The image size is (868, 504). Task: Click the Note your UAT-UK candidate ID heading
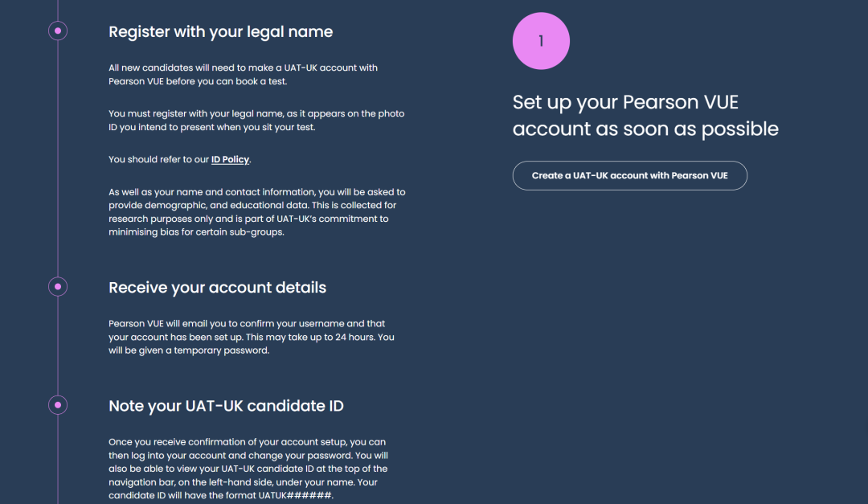(x=226, y=406)
